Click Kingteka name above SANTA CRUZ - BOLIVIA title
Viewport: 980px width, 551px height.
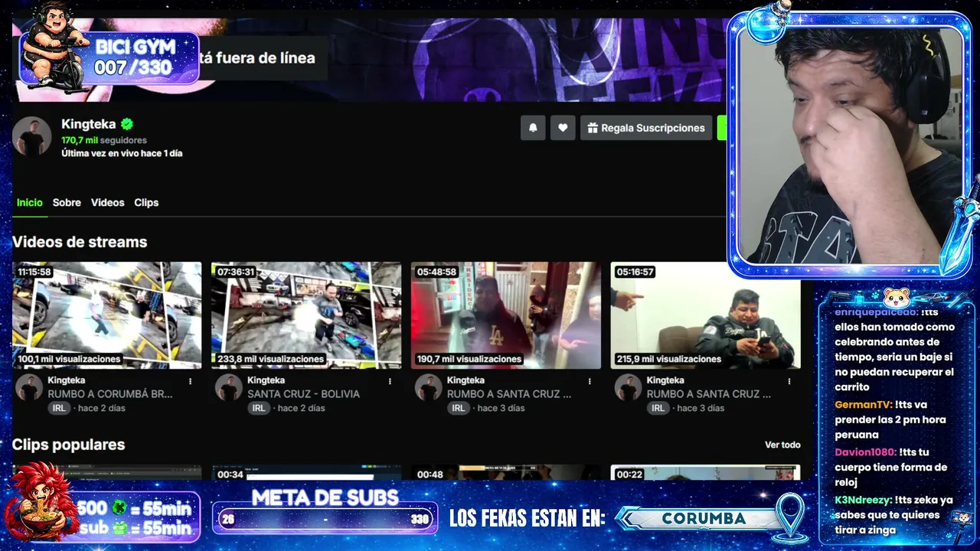coord(266,380)
